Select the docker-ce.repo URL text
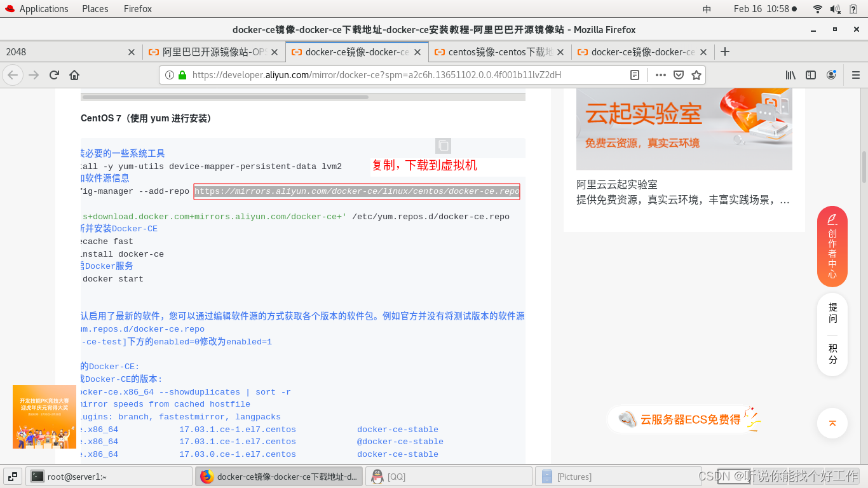The width and height of the screenshot is (868, 488). pyautogui.click(x=357, y=191)
